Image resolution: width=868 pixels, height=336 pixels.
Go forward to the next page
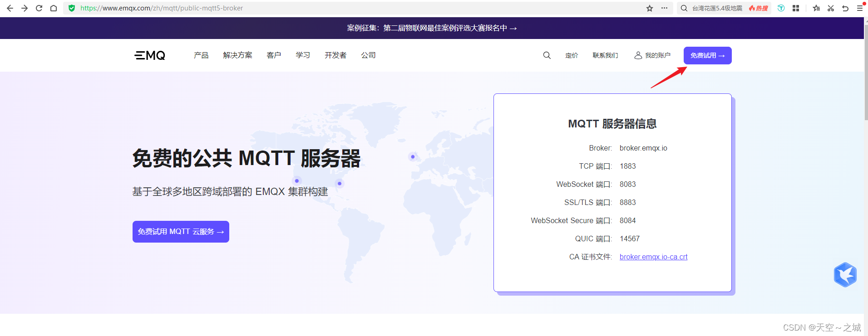tap(25, 8)
